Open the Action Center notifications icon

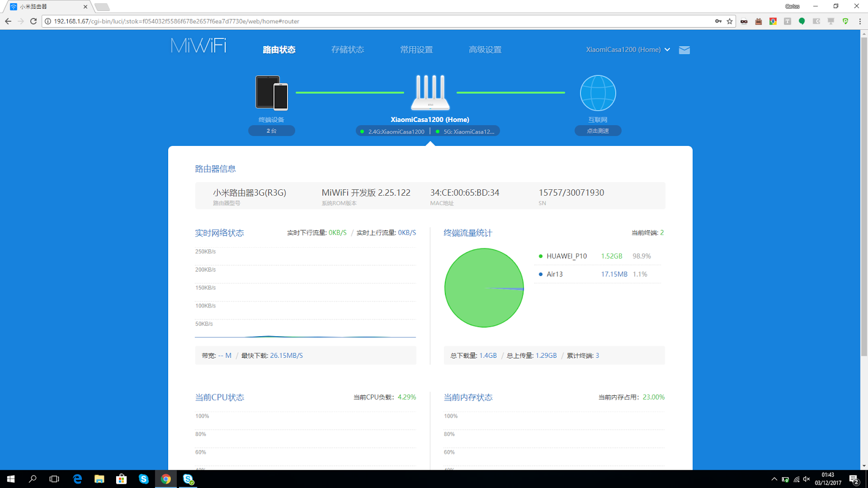(854, 479)
